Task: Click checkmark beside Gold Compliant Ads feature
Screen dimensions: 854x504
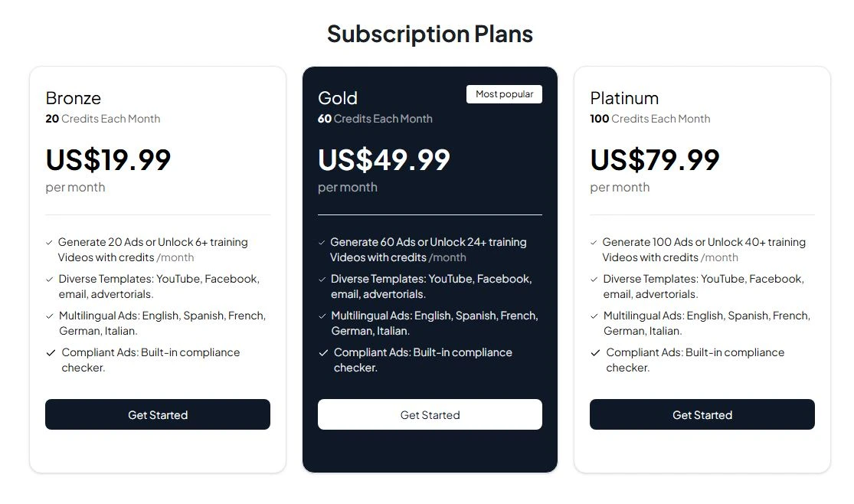Action: point(323,353)
